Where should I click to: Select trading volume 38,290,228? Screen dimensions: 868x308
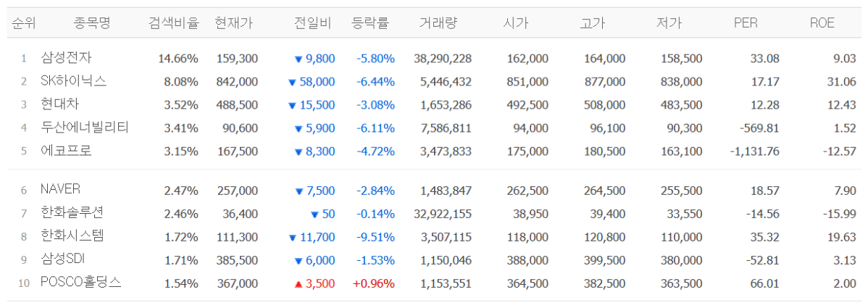point(442,58)
